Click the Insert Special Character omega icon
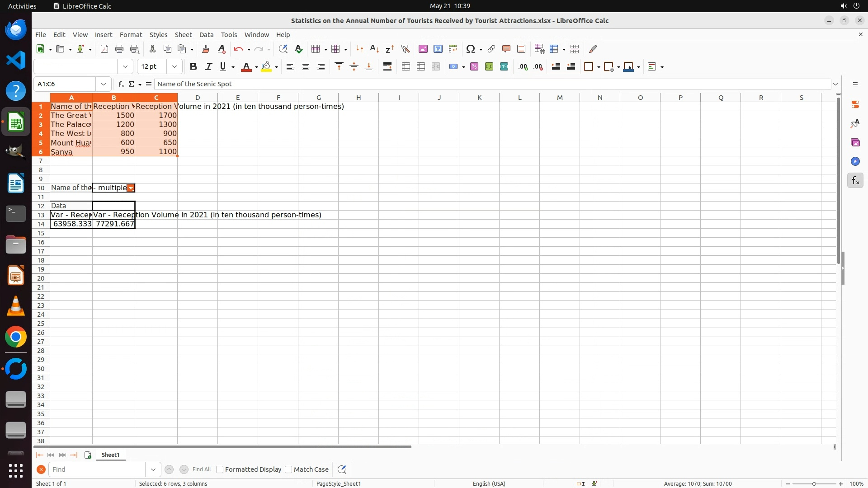 [471, 49]
